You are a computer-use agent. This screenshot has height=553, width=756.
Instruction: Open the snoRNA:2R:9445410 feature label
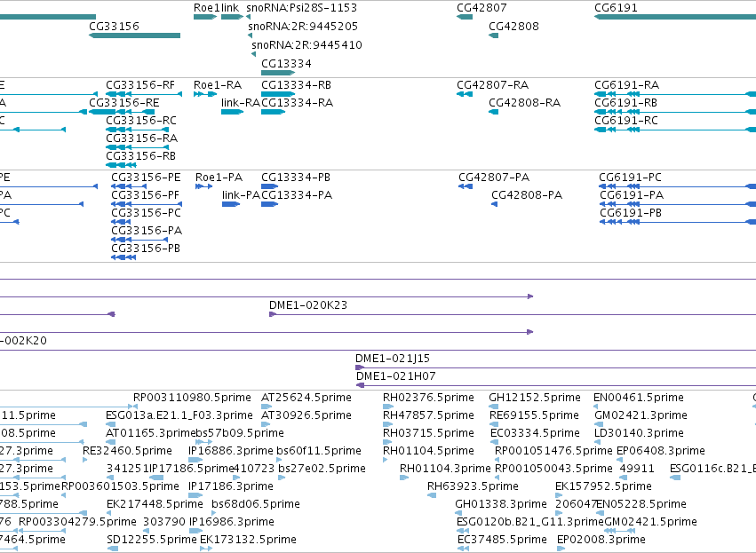[x=306, y=44]
